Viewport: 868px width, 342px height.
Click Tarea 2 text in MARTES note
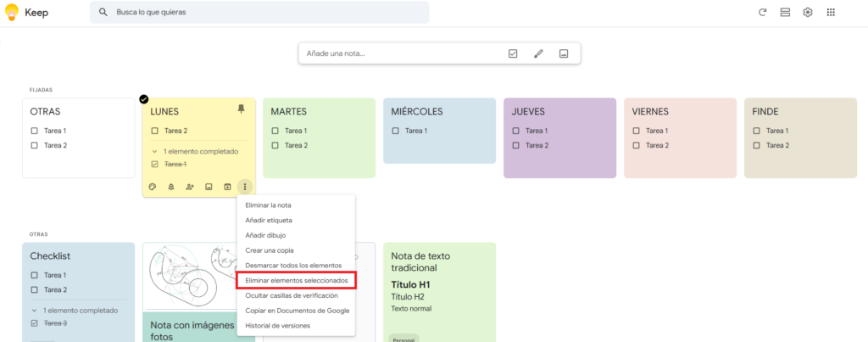click(x=296, y=145)
